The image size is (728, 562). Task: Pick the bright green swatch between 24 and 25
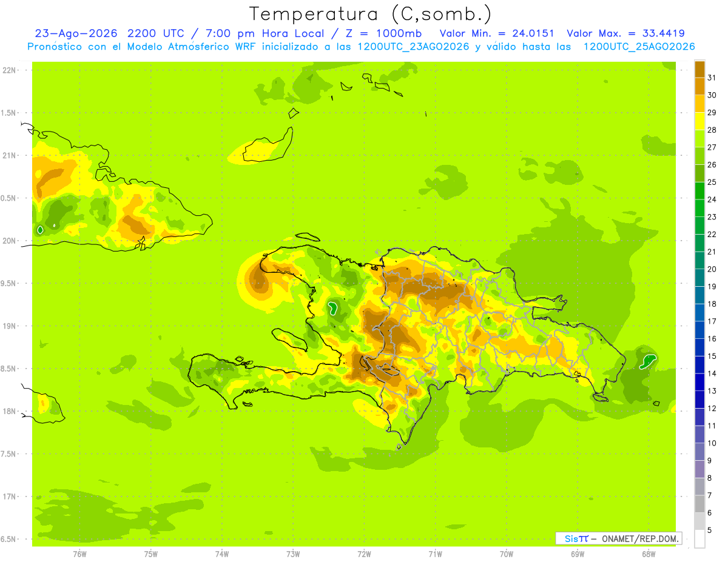point(699,191)
